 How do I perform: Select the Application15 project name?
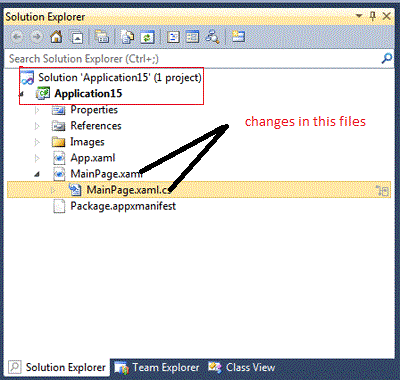click(x=88, y=93)
